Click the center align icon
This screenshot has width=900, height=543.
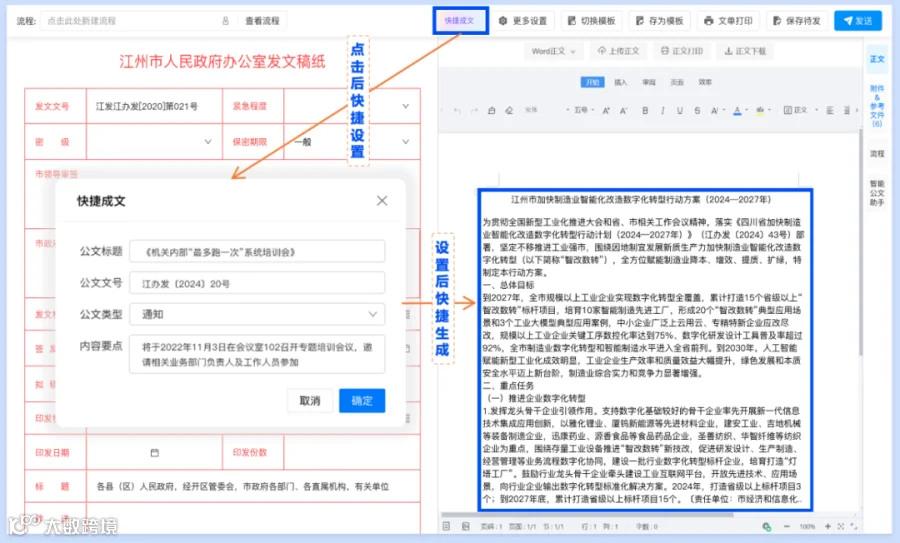coord(847,110)
